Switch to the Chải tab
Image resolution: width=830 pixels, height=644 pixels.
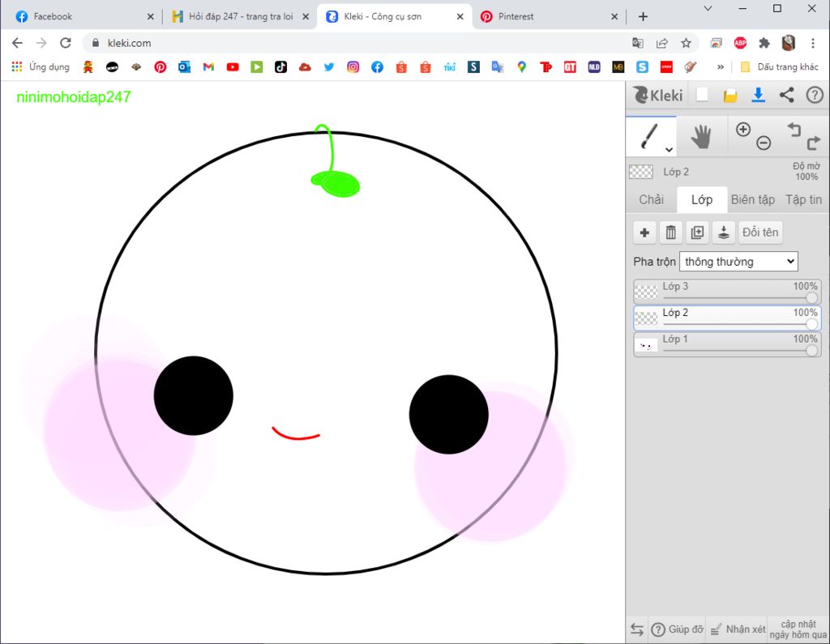coord(651,199)
